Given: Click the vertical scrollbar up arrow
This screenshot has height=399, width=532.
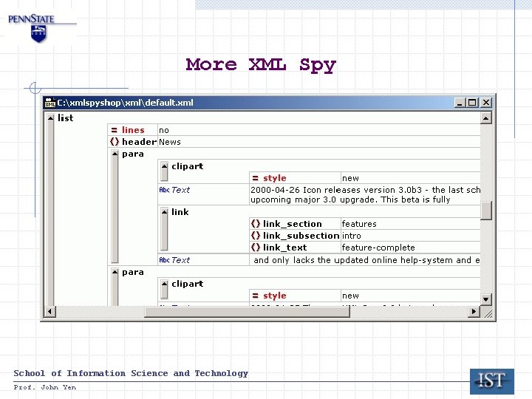Looking at the screenshot, I should (486, 118).
